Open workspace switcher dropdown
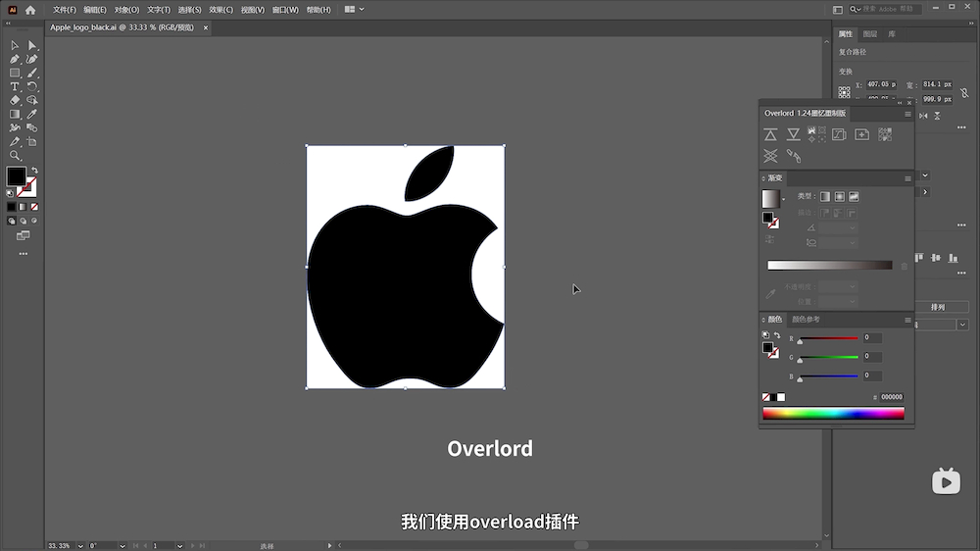 355,10
